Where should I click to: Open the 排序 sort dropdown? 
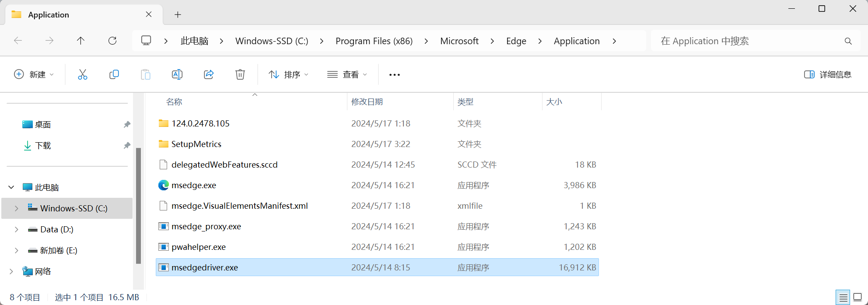tap(289, 75)
